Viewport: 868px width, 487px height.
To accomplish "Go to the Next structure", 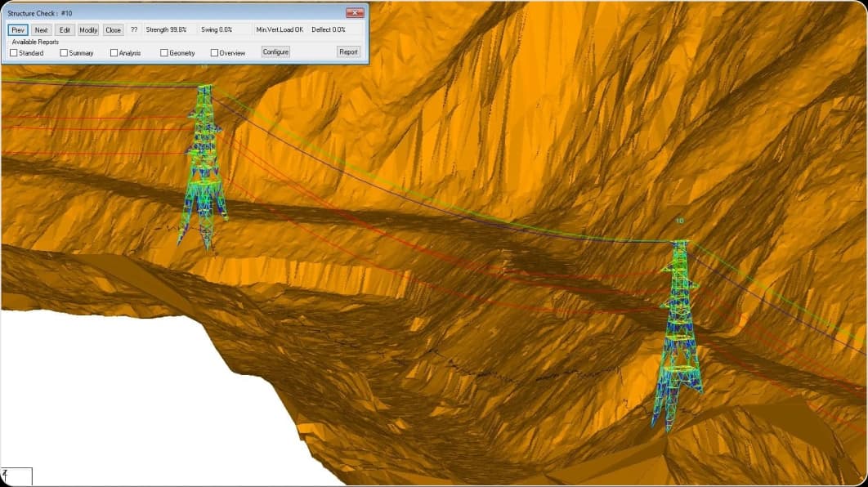I will click(42, 30).
